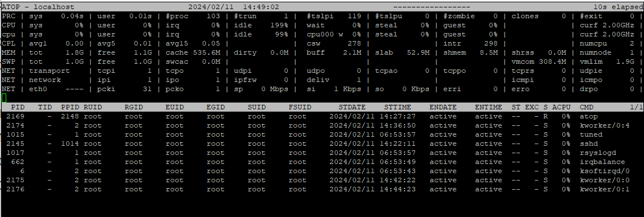This screenshot has height=217, width=644.
Task: Click the STDATE column header
Action: 352,107
